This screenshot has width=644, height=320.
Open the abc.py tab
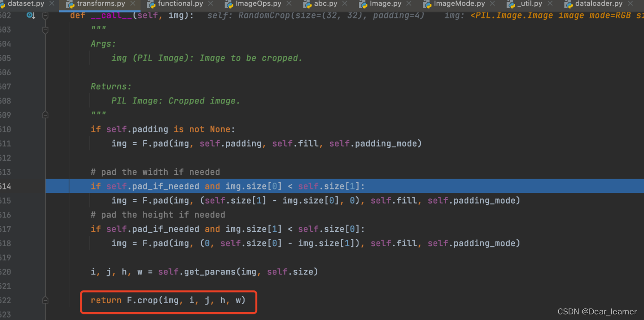pos(326,4)
